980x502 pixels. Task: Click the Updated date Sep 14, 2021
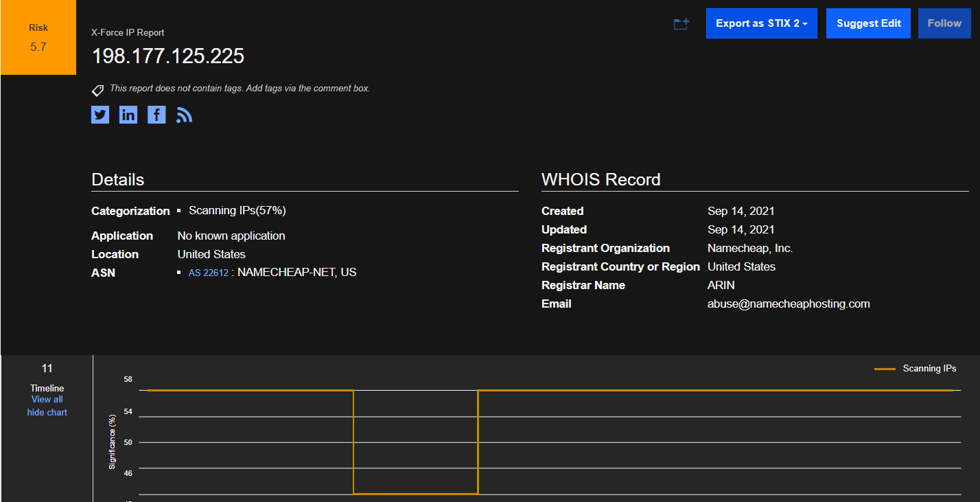click(x=741, y=229)
